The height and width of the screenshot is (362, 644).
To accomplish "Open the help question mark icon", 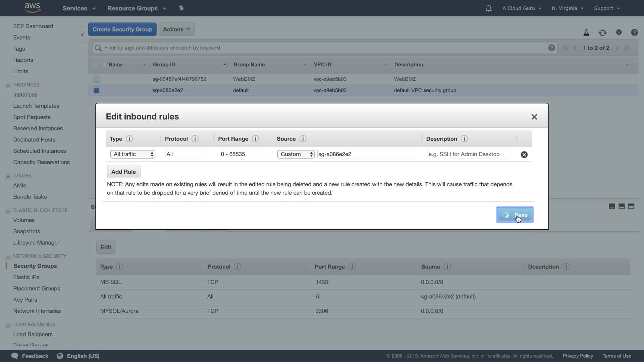I will [634, 33].
